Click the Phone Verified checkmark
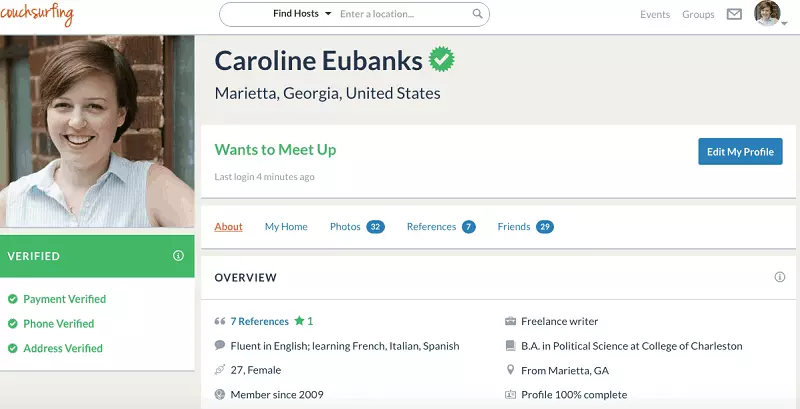Viewport: 800px width, 409px height. coord(13,323)
